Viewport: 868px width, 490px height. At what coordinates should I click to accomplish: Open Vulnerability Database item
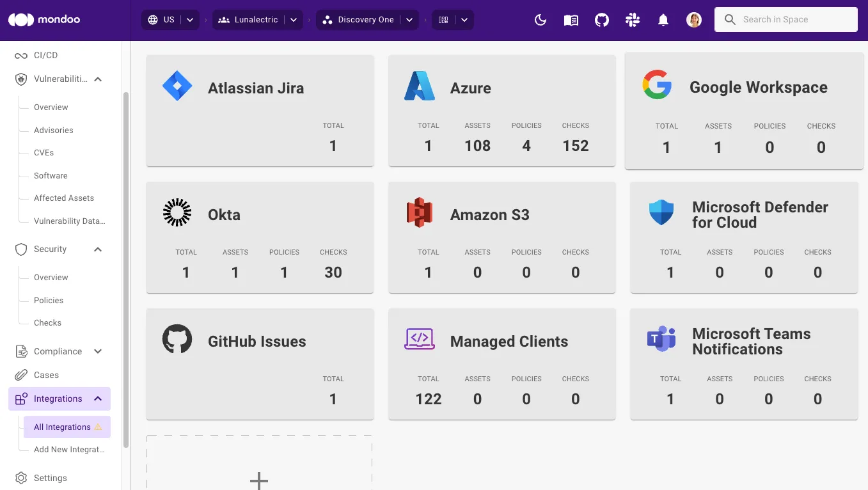click(70, 221)
